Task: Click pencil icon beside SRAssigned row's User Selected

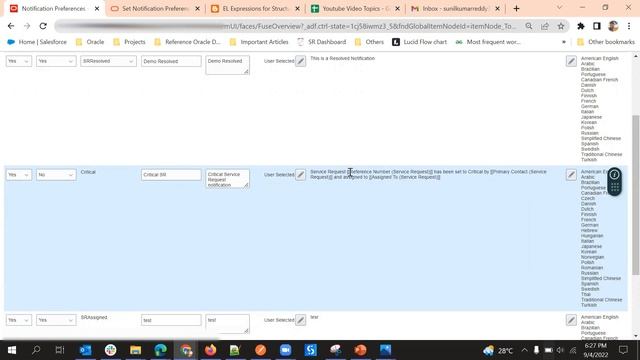Action: 300,320
